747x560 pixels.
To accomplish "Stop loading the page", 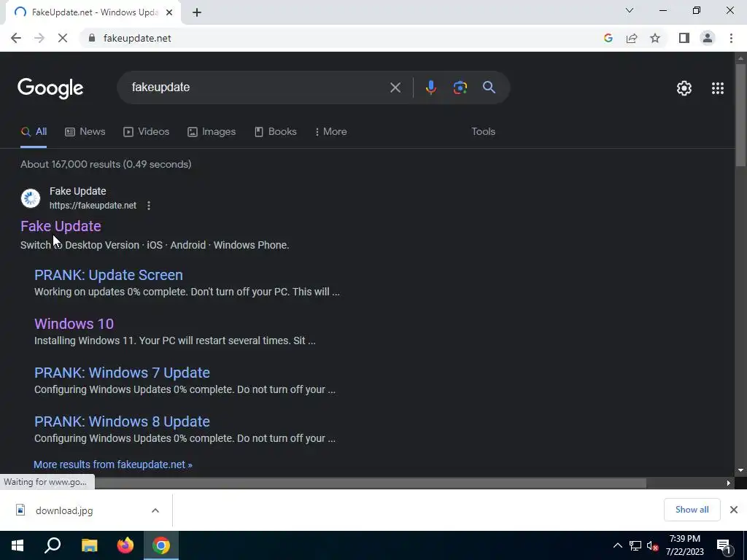I will 63,38.
